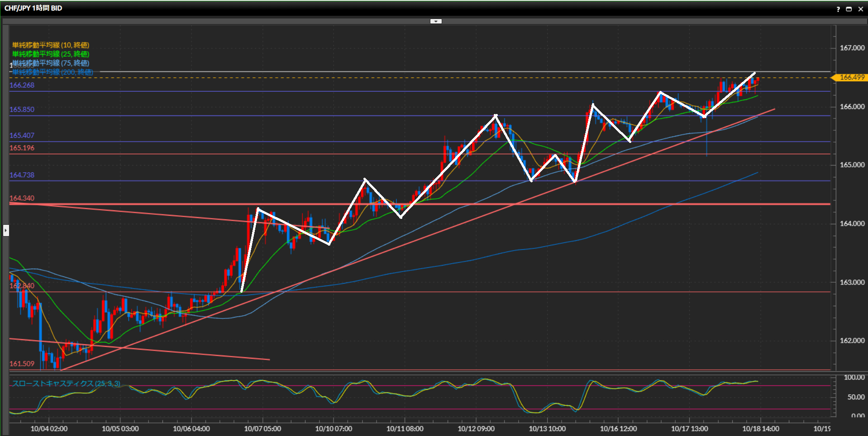This screenshot has width=868, height=436.
Task: Select the 162.840 support line label
Action: 22,286
